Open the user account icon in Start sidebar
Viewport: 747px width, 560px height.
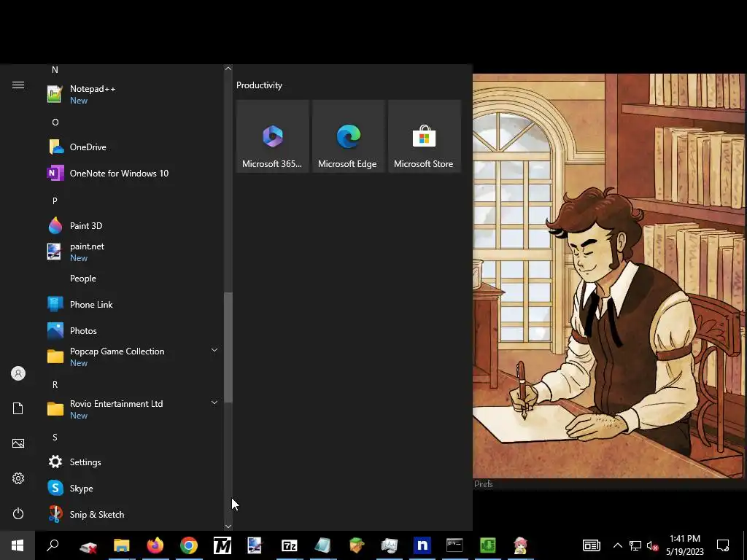[18, 373]
